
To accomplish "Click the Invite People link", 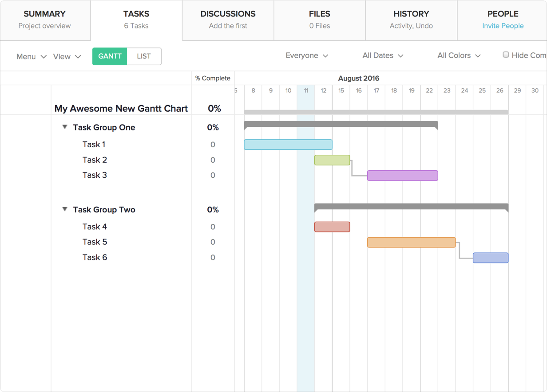I will click(503, 26).
